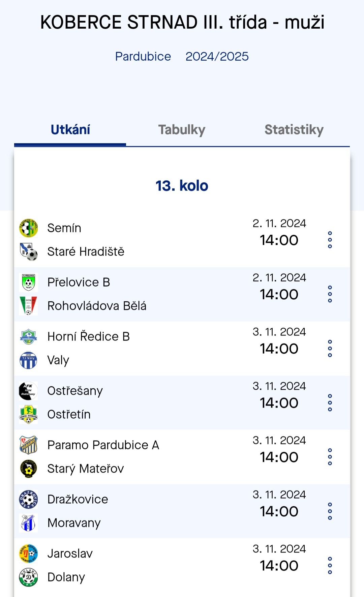Open the Semín club logo
The image size is (364, 597).
[x=28, y=228]
